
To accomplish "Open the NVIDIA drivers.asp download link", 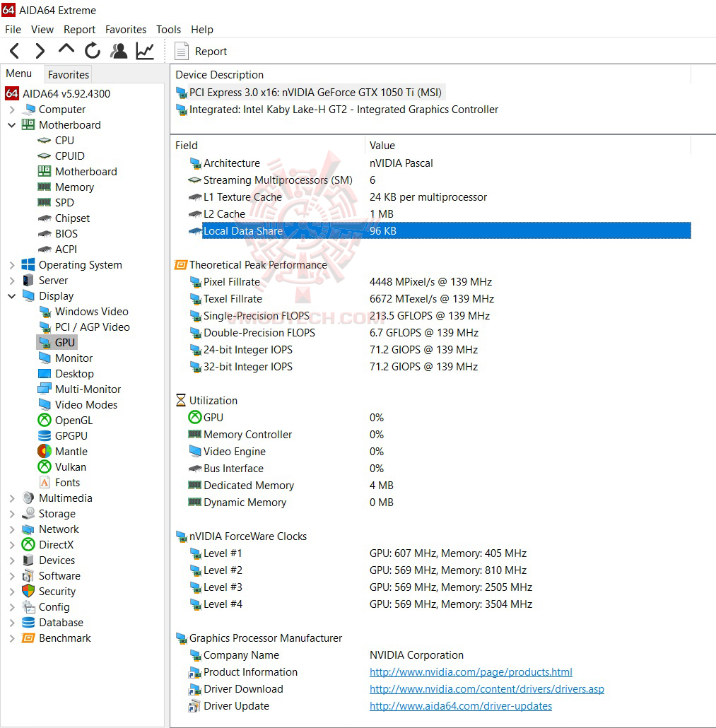I will point(486,689).
